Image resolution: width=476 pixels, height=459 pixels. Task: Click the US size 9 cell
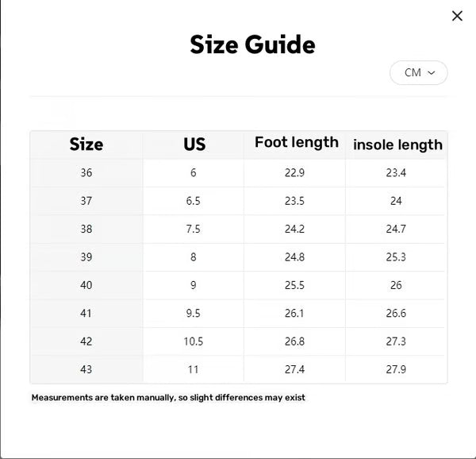tap(194, 285)
